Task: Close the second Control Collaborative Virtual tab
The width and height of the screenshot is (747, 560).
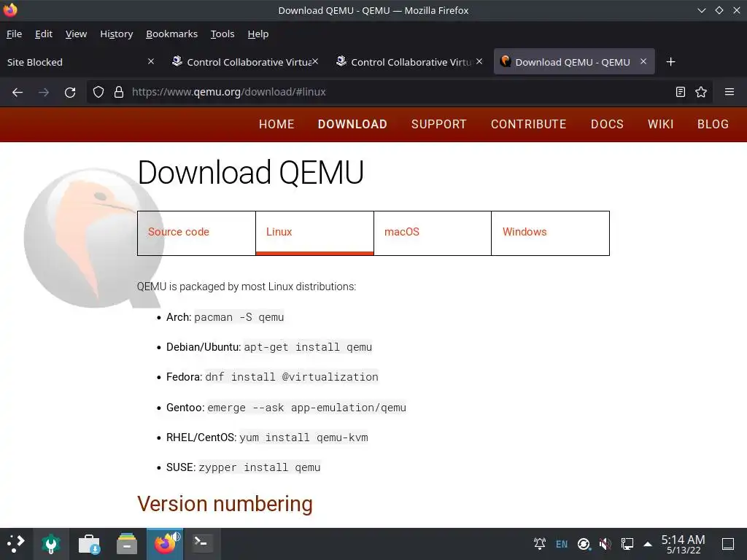Action: [479, 61]
